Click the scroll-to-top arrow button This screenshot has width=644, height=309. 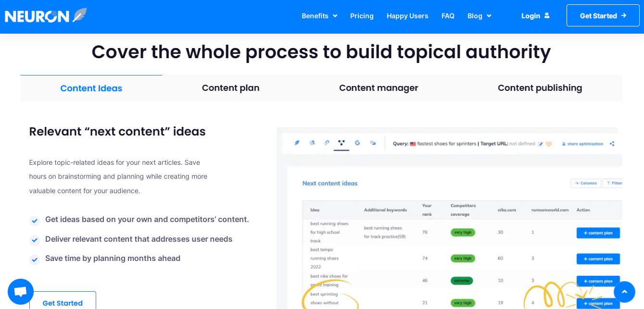point(624,292)
